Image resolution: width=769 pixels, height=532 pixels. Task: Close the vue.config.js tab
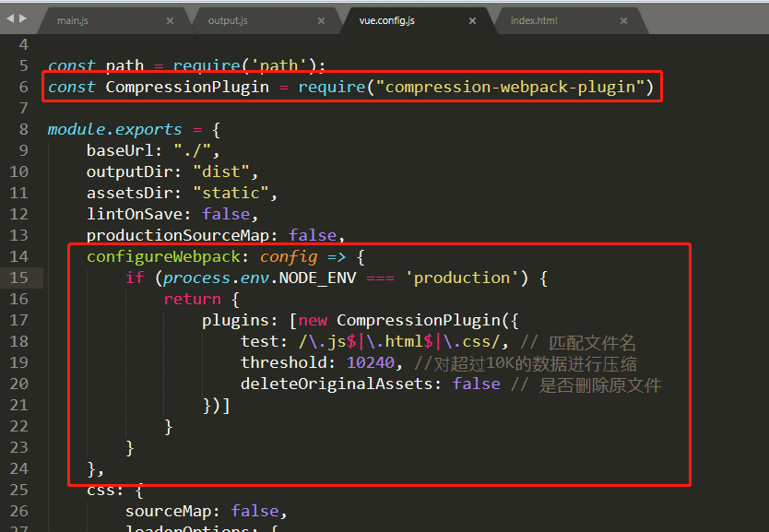(x=472, y=20)
